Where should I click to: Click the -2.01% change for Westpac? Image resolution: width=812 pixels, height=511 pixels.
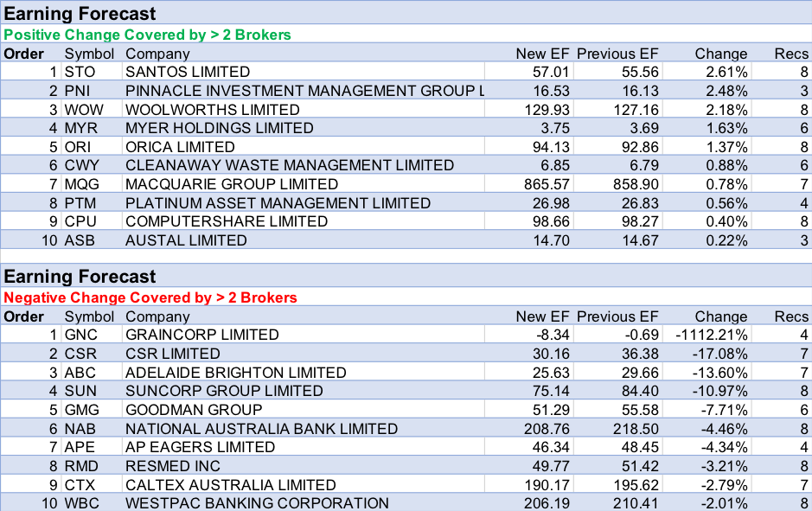(724, 503)
